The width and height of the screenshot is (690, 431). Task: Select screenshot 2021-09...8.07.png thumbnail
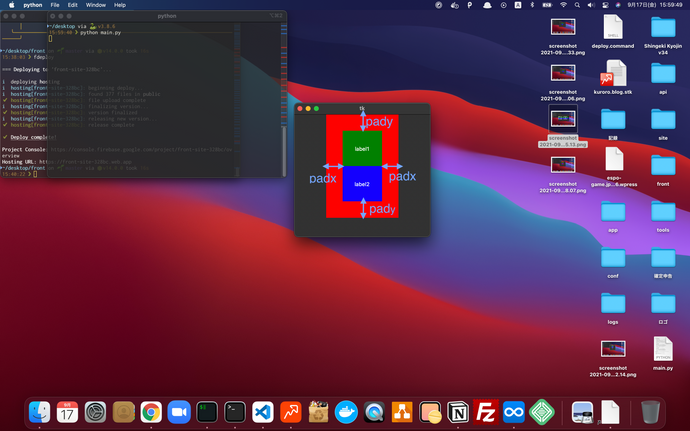pyautogui.click(x=563, y=165)
